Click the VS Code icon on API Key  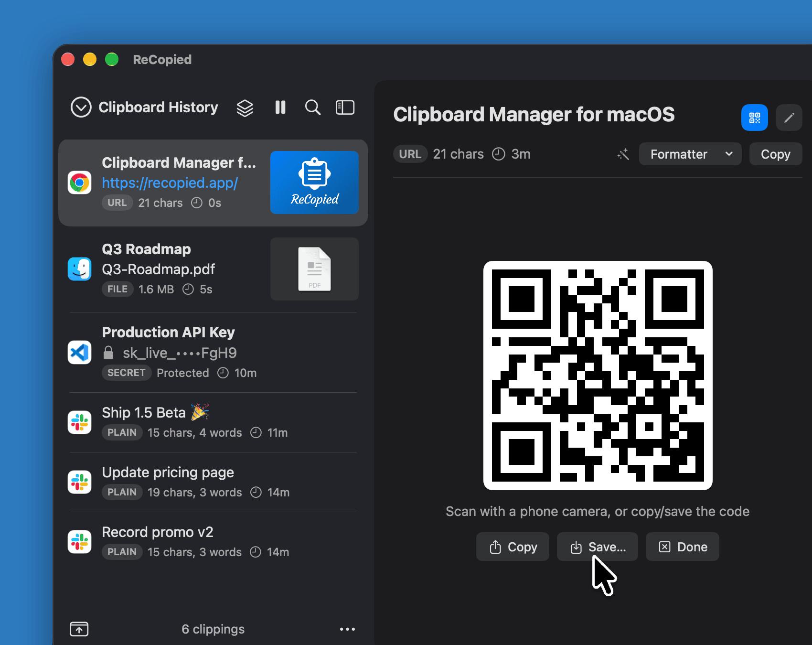click(79, 353)
